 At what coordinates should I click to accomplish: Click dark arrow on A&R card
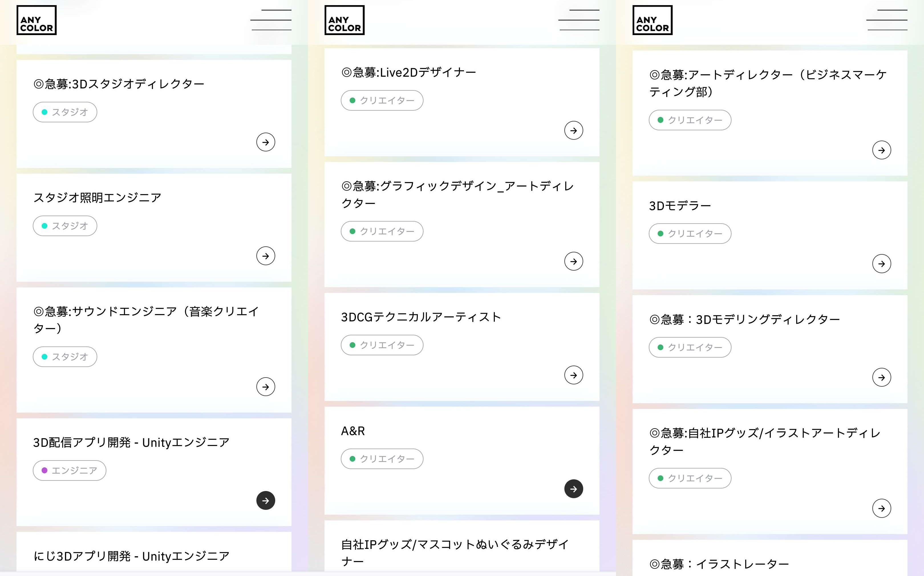coord(574,489)
